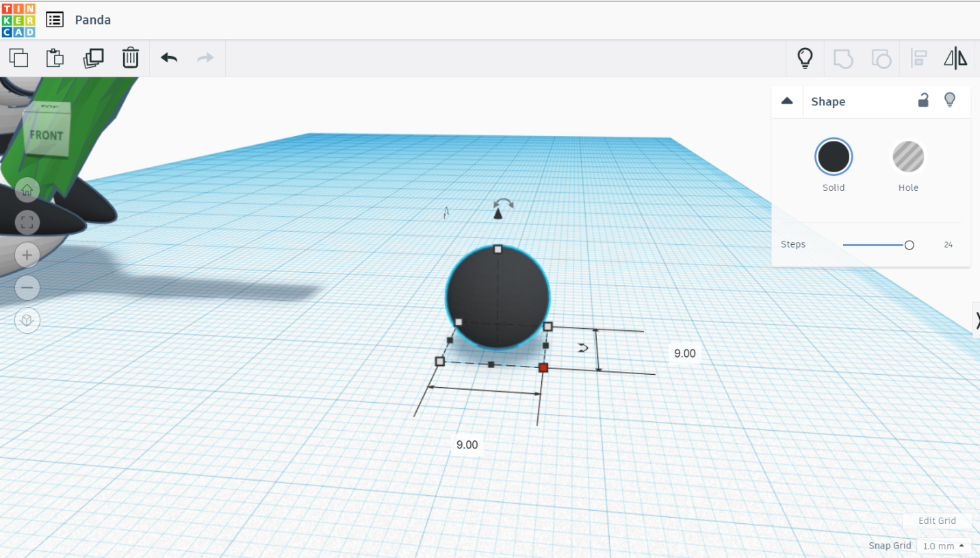Hide selected shape with panel lightbulb

pos(950,100)
